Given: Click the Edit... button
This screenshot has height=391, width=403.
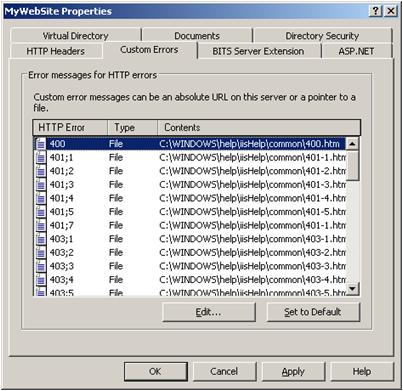Looking at the screenshot, I should tap(209, 312).
